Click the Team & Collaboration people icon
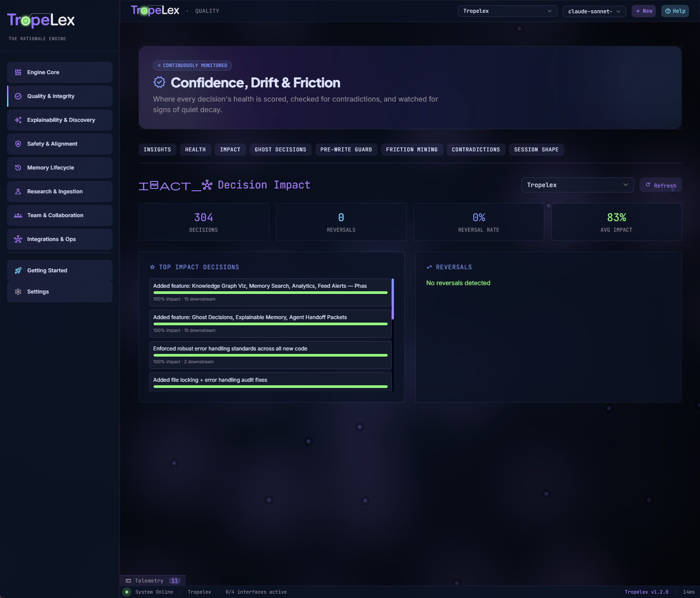Screen dimensions: 700x598 coord(18,215)
